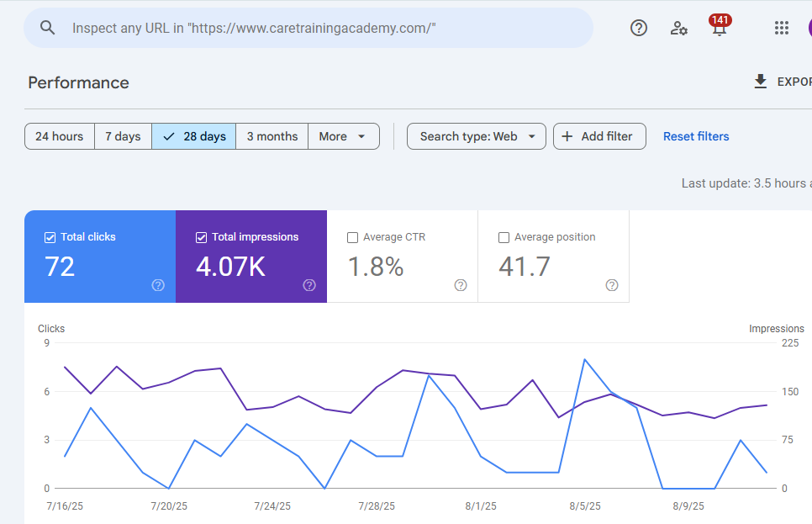The image size is (812, 524).
Task: Select the 7 days date range
Action: pos(123,136)
